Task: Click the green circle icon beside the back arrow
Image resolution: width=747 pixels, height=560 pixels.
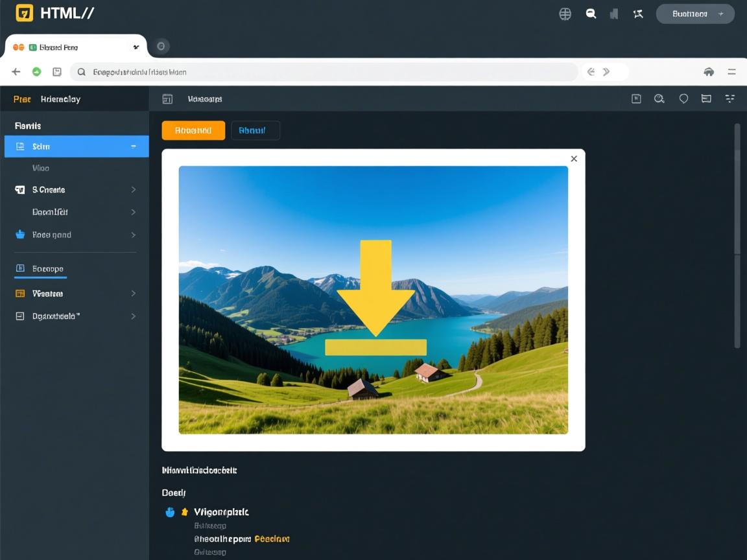Action: 37,72
